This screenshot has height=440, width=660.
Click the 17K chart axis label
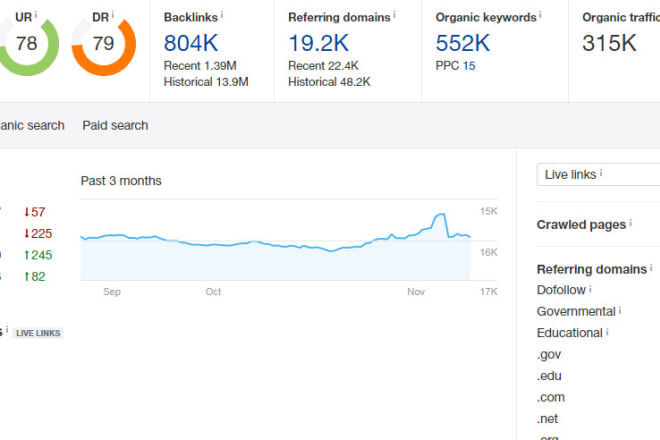(489, 292)
